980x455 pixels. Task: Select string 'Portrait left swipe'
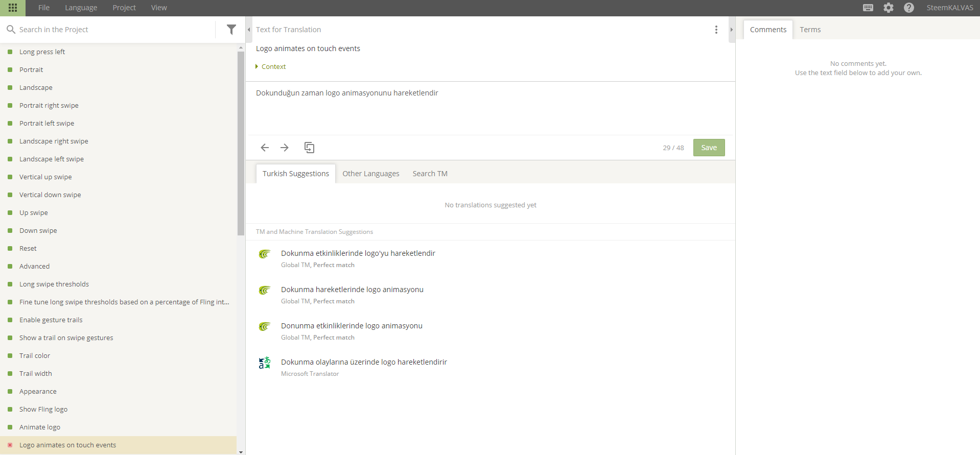(118, 123)
